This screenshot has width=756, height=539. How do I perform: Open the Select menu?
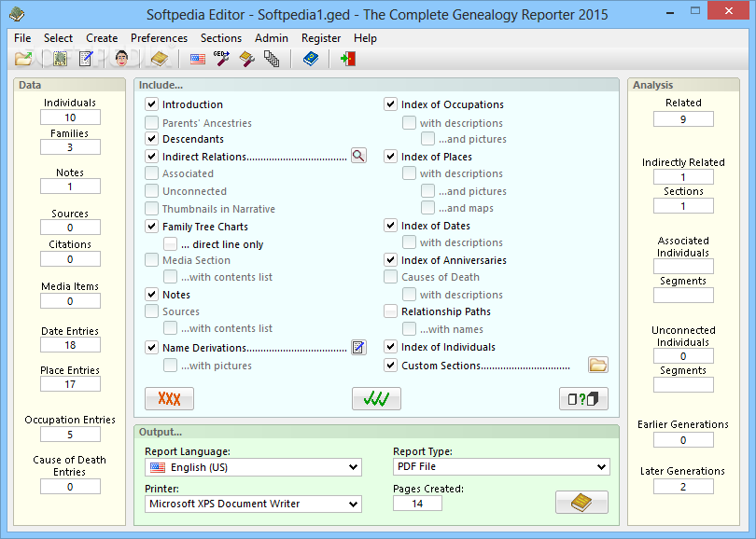(58, 38)
